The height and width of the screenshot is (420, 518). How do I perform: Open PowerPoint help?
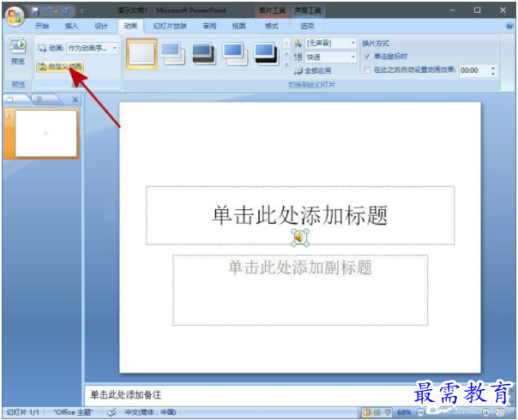pyautogui.click(x=509, y=26)
